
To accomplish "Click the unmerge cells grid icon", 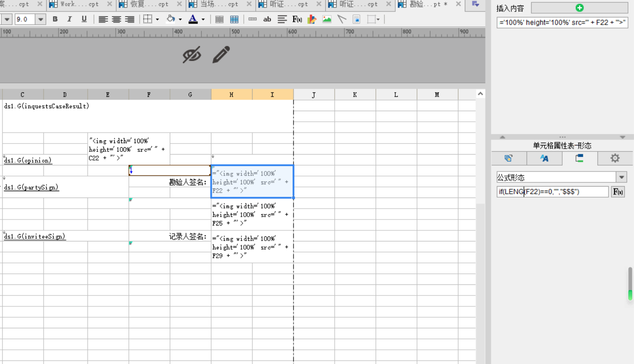I will [x=234, y=19].
